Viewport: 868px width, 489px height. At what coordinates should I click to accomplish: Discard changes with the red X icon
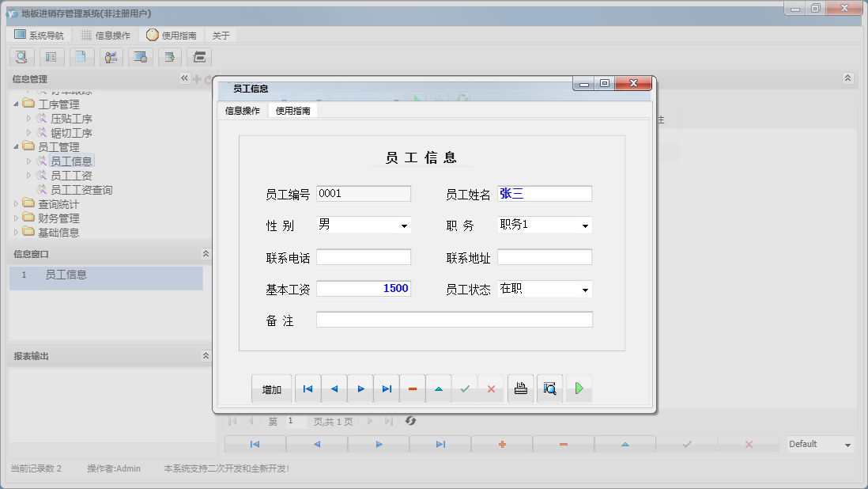tap(491, 389)
